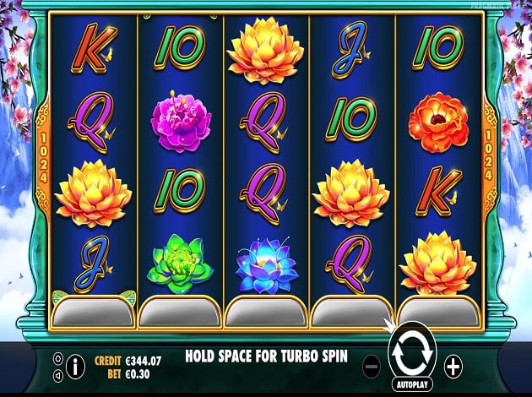Viewport: 532px width, 397px height.
Task: Open the paytable info button
Action: tap(75, 367)
